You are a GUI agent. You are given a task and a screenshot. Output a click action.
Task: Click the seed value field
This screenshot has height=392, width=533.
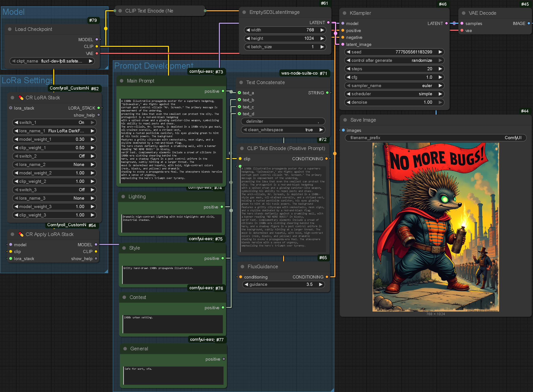click(x=394, y=52)
